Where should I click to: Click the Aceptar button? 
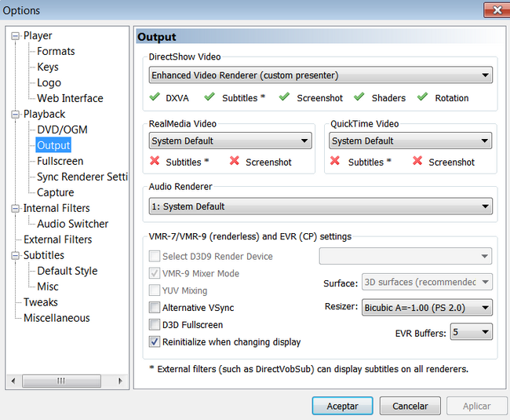[x=342, y=406]
